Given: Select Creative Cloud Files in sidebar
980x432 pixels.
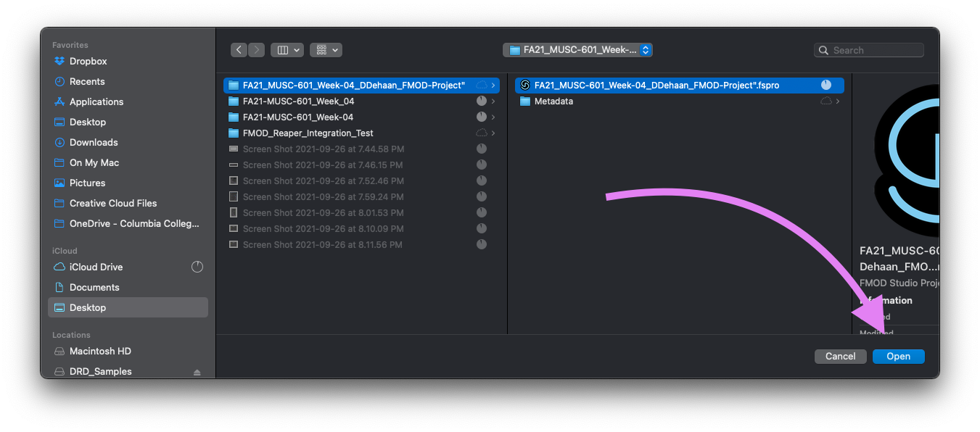Looking at the screenshot, I should coord(112,204).
